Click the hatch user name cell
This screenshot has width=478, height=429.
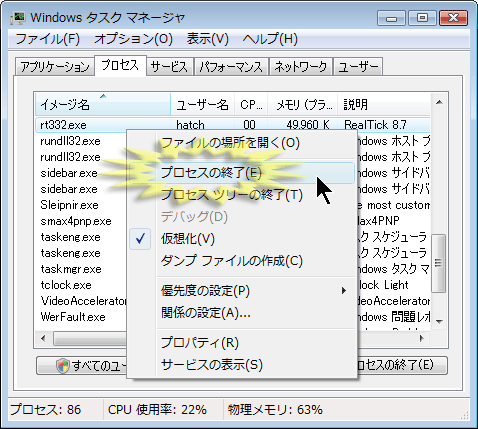pos(190,125)
